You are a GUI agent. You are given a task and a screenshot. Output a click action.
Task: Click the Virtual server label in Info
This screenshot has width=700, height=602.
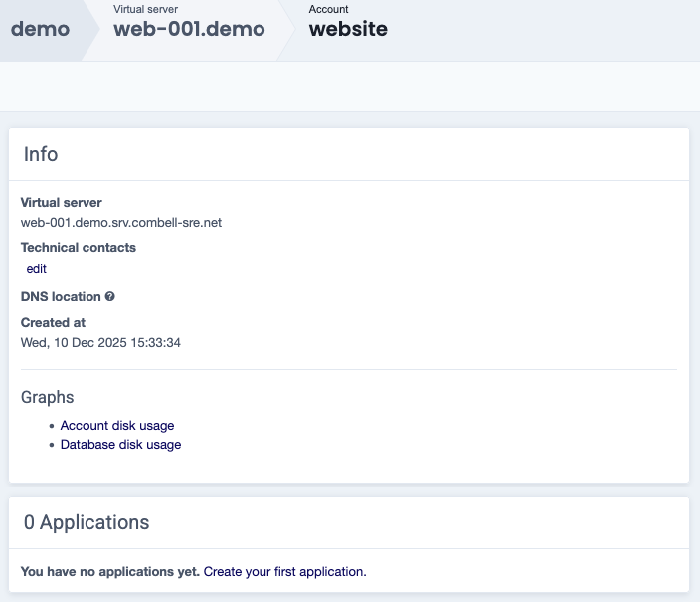click(x=62, y=203)
